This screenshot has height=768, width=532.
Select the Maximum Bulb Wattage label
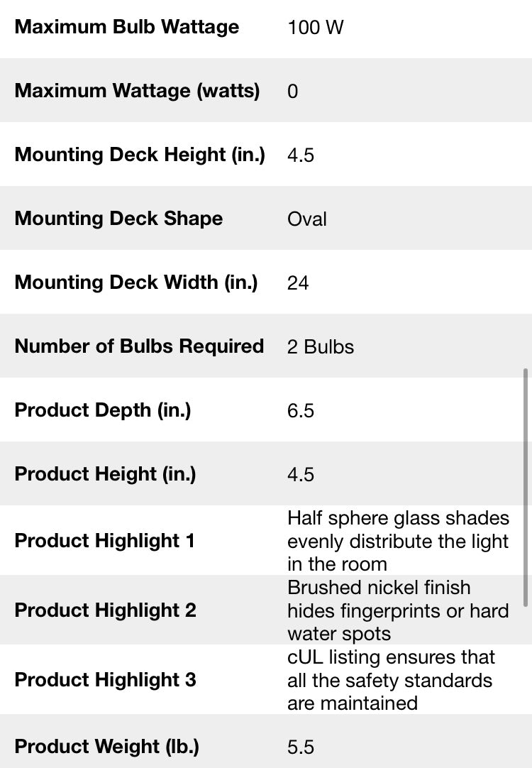tap(127, 27)
